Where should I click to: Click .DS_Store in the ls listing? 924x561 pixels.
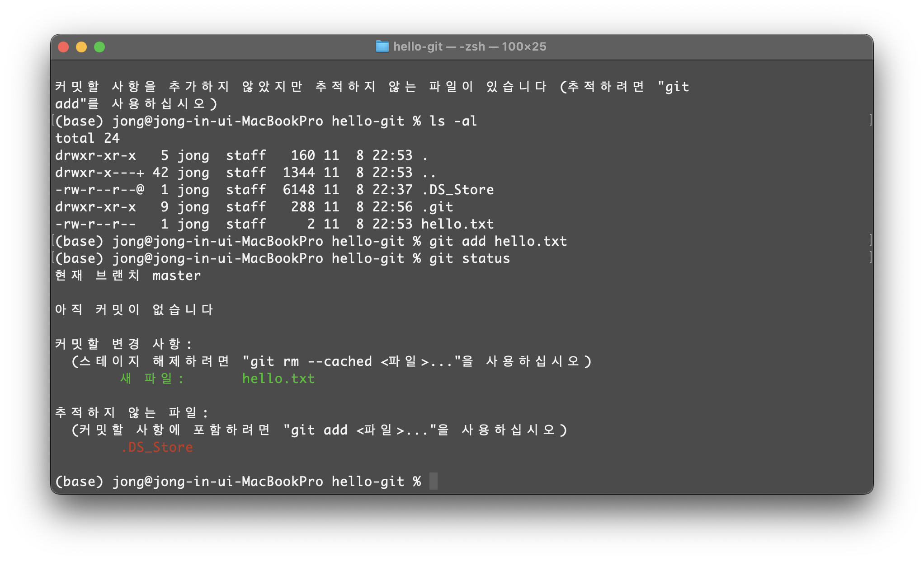click(457, 190)
